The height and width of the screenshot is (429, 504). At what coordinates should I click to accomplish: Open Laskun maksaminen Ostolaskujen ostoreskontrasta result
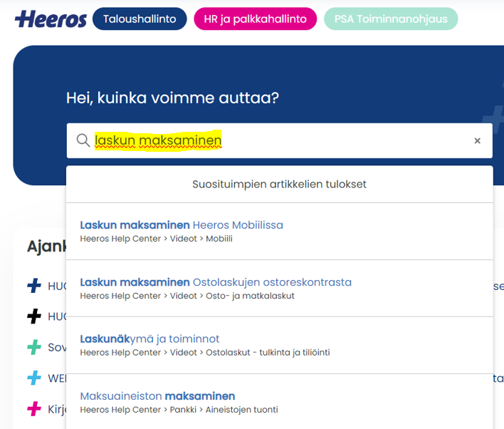(216, 282)
